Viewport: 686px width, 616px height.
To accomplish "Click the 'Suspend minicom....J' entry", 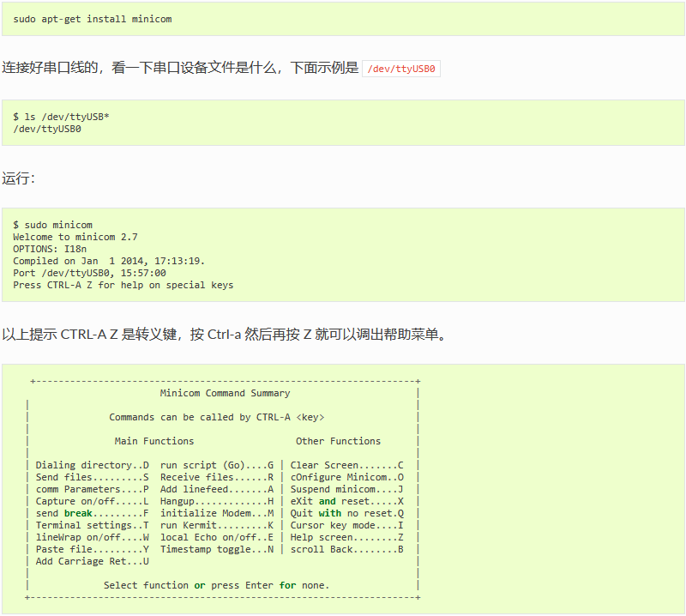I will pyautogui.click(x=347, y=489).
